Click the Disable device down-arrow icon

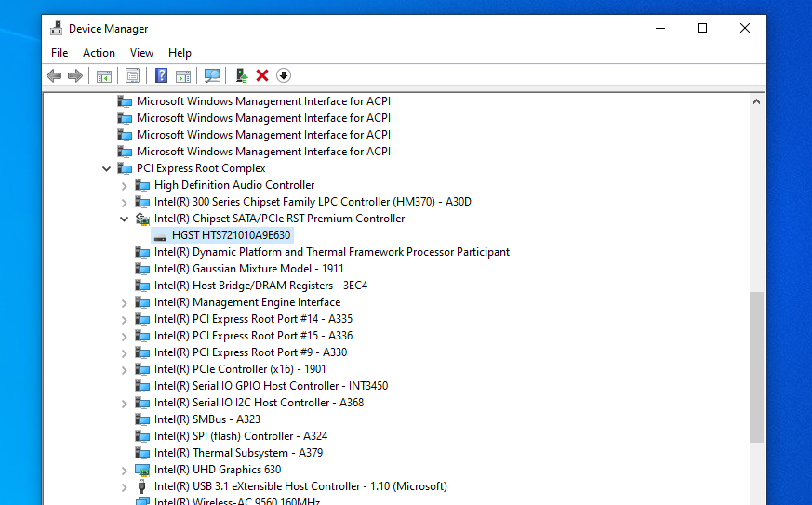click(284, 75)
